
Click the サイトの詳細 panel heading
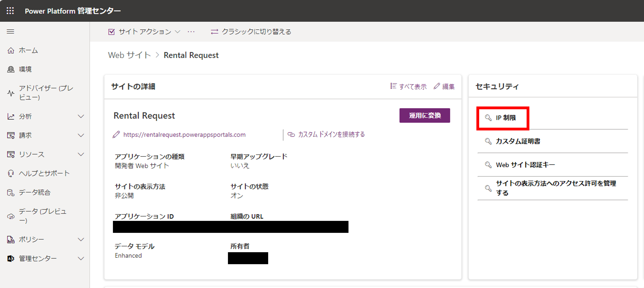point(133,87)
